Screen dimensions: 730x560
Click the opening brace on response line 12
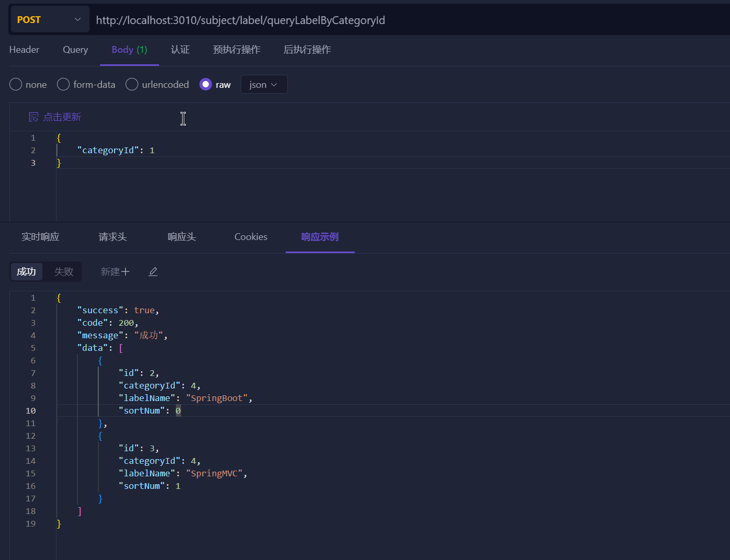[x=100, y=436]
